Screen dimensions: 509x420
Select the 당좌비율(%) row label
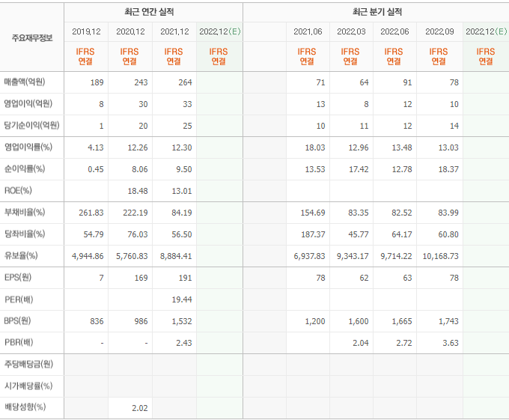click(x=25, y=234)
